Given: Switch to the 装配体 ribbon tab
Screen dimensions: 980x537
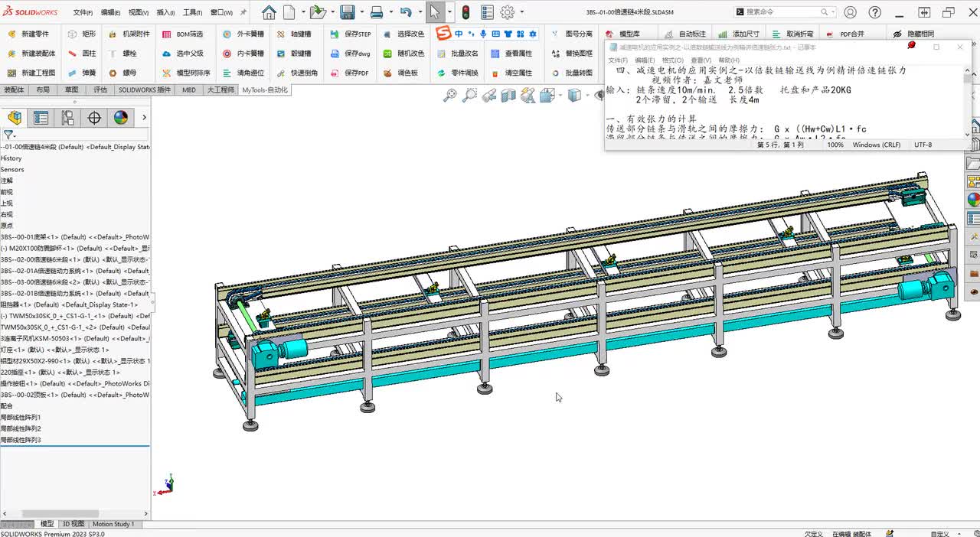Looking at the screenshot, I should (x=14, y=89).
